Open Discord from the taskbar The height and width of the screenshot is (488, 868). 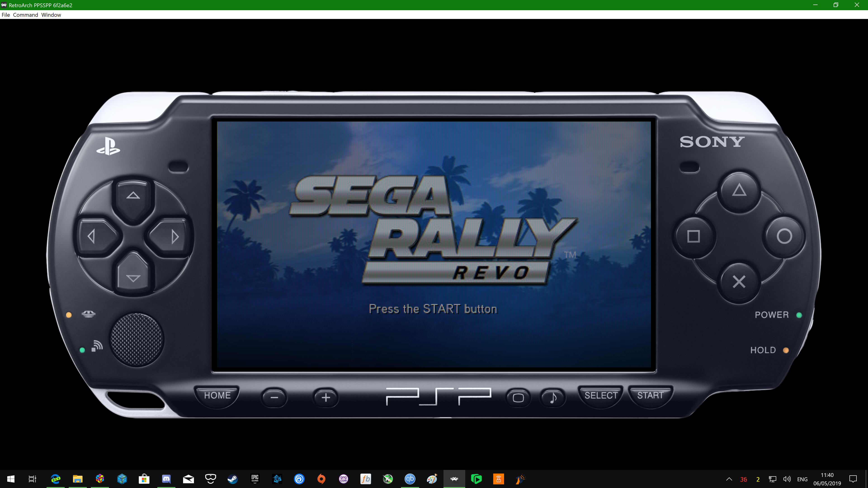(166, 479)
